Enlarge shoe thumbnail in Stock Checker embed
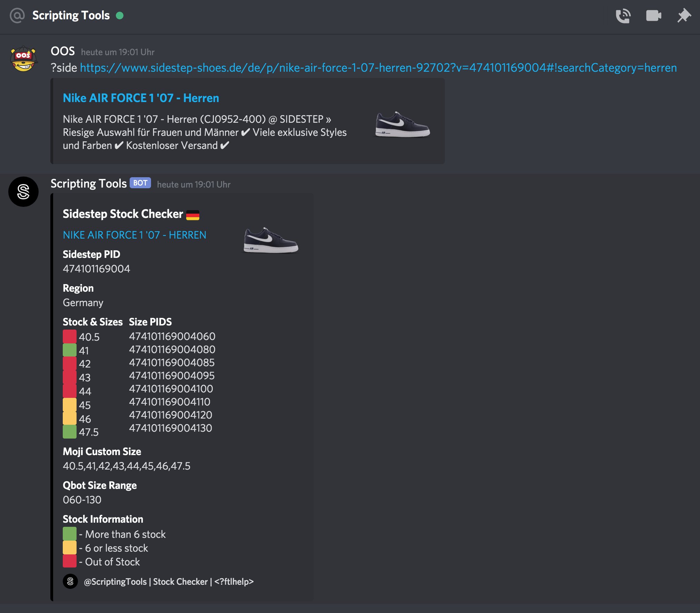This screenshot has width=700, height=613. (271, 240)
